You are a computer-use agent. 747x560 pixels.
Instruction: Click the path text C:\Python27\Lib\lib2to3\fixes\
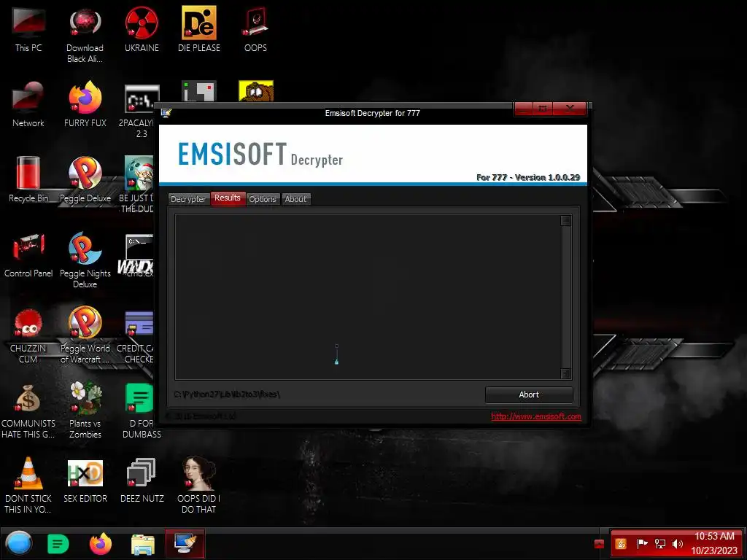[227, 394]
